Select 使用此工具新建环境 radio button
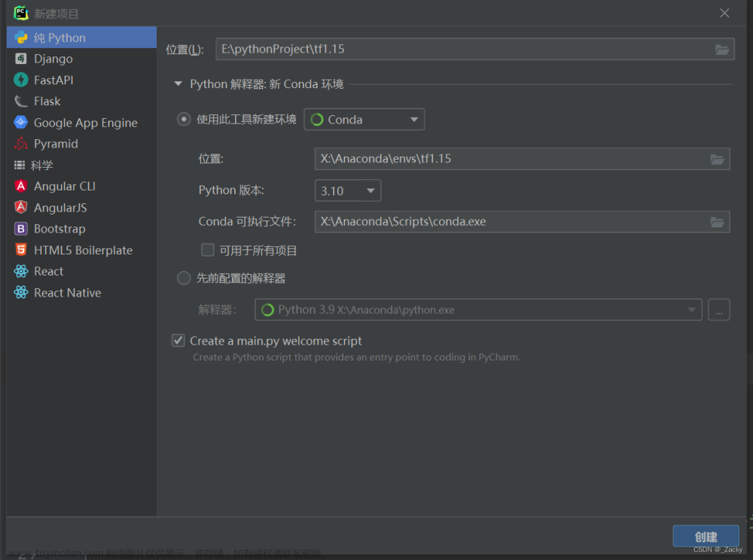This screenshot has height=560, width=753. pyautogui.click(x=184, y=119)
